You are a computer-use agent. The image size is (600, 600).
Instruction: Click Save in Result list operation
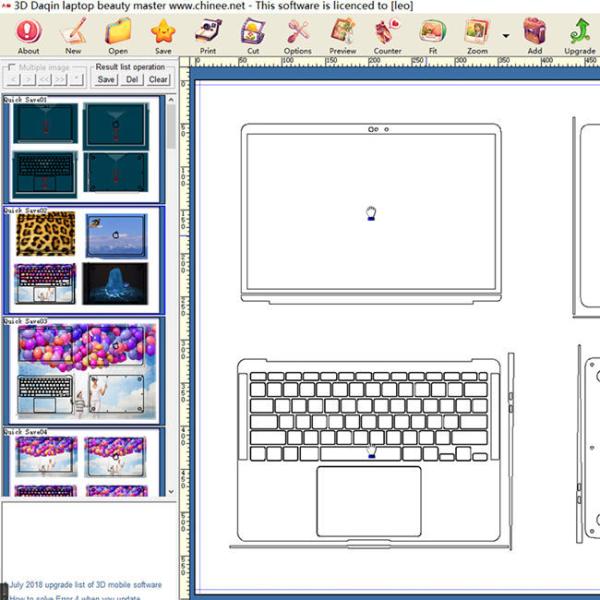click(x=106, y=80)
